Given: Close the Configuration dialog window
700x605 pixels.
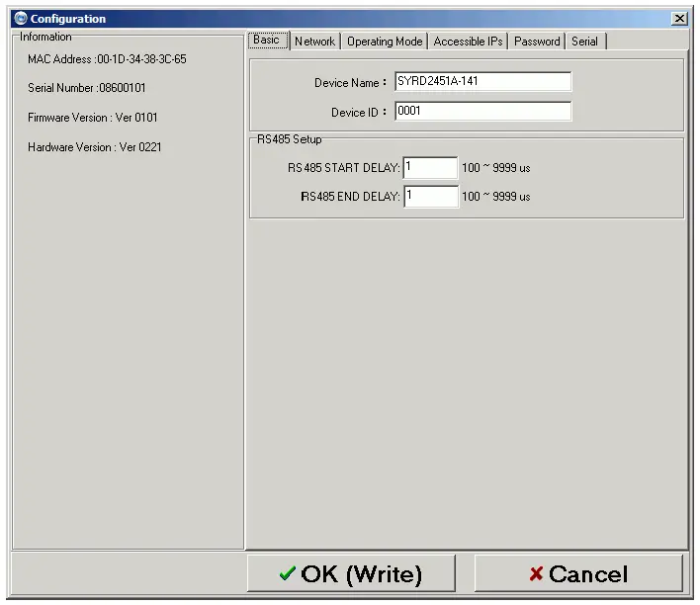Looking at the screenshot, I should (x=679, y=19).
